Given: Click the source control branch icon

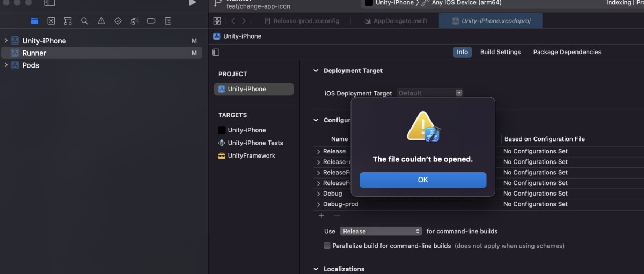Looking at the screenshot, I should pyautogui.click(x=217, y=3).
